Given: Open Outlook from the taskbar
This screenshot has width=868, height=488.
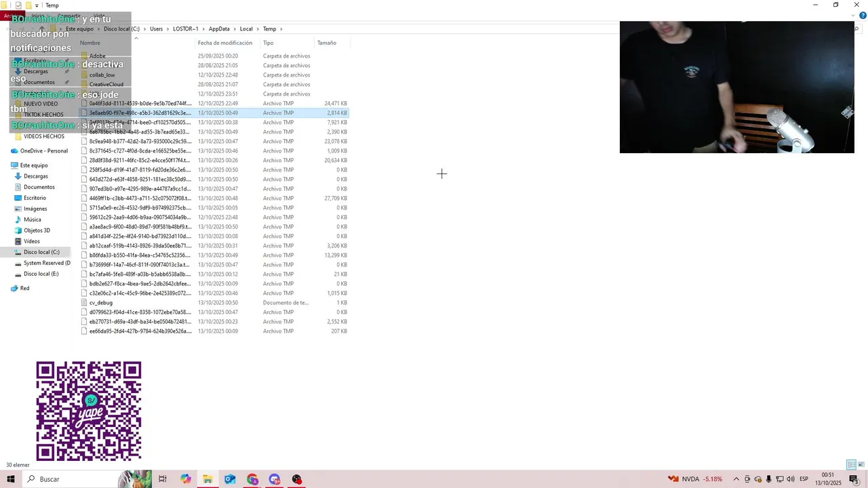Looking at the screenshot, I should [x=230, y=479].
